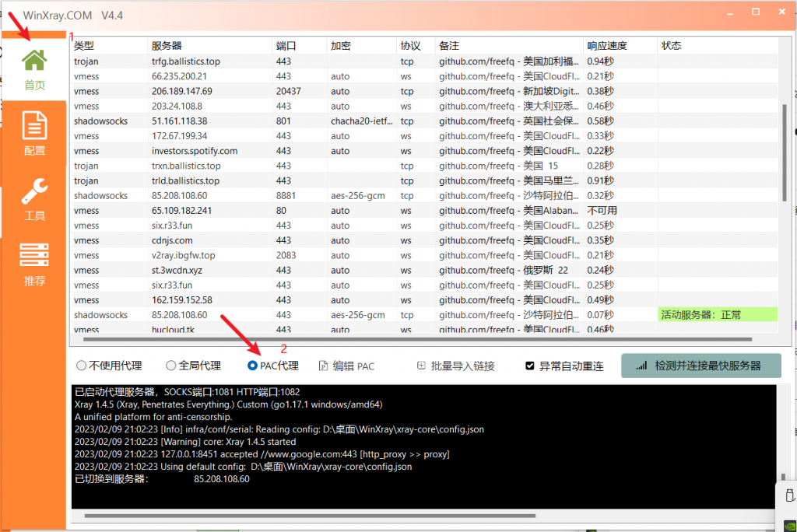Click the 编辑 PAC file icon
This screenshot has height=532, width=797.
(x=323, y=366)
